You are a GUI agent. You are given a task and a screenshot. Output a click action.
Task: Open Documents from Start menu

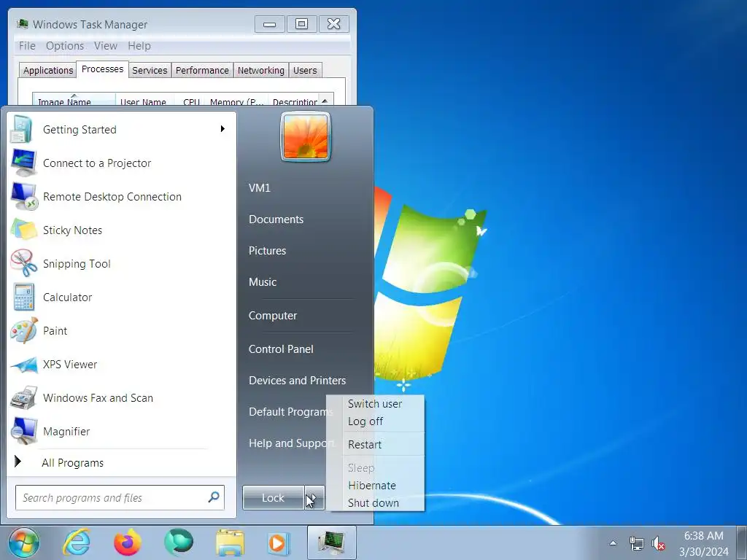276,219
